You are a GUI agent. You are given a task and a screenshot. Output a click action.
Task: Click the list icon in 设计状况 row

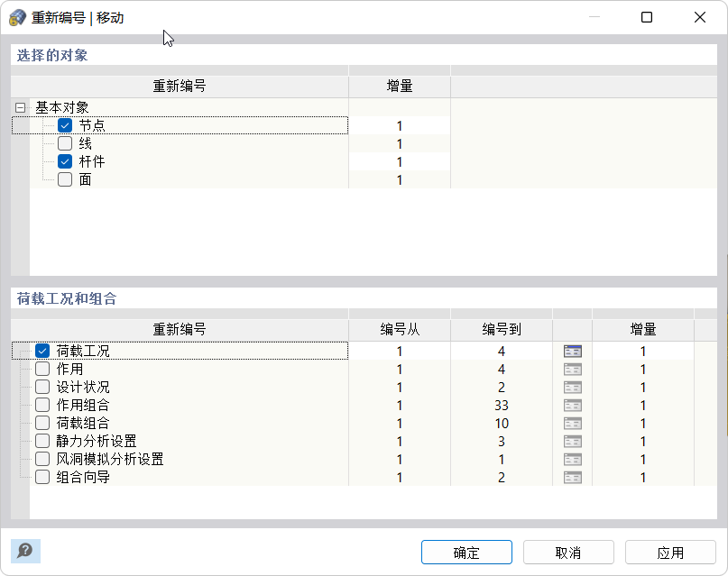[x=572, y=388]
